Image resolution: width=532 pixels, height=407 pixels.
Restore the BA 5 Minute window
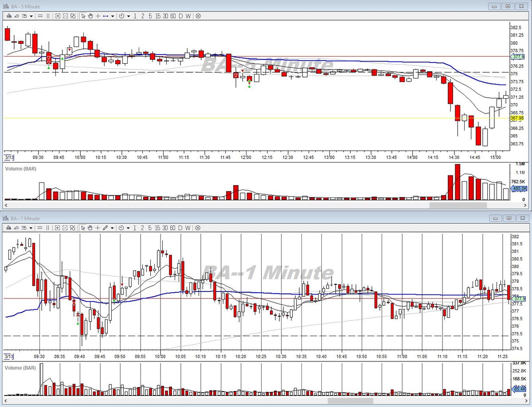click(x=508, y=6)
